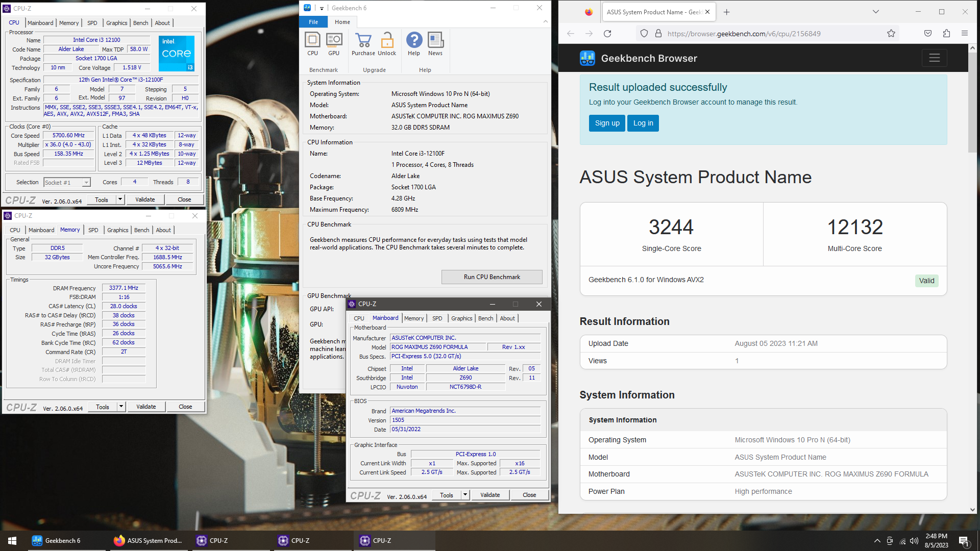Viewport: 980px width, 551px height.
Task: Click the Unlock padlock icon
Action: click(387, 44)
